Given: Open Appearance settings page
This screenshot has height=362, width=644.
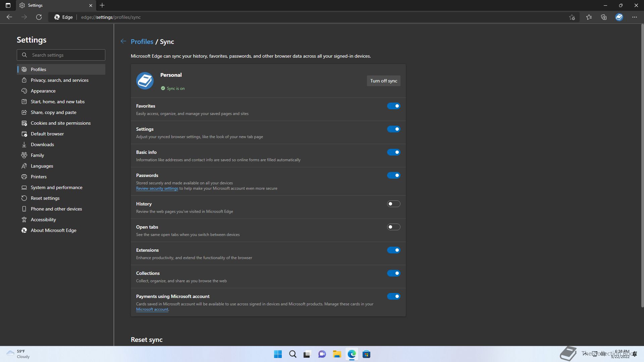Looking at the screenshot, I should pyautogui.click(x=61, y=91).
